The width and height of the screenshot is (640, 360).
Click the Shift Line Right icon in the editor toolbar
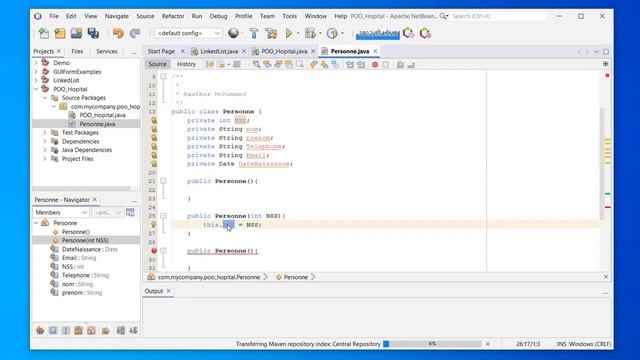[x=361, y=64]
